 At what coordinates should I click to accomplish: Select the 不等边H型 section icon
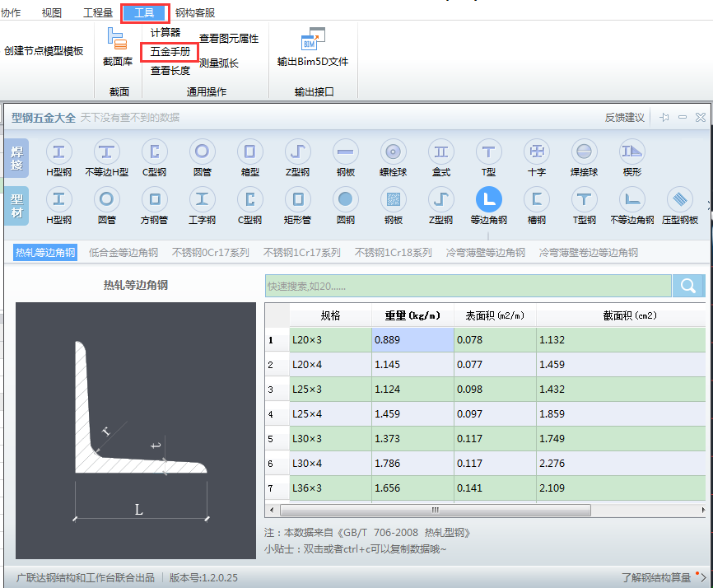pyautogui.click(x=106, y=152)
